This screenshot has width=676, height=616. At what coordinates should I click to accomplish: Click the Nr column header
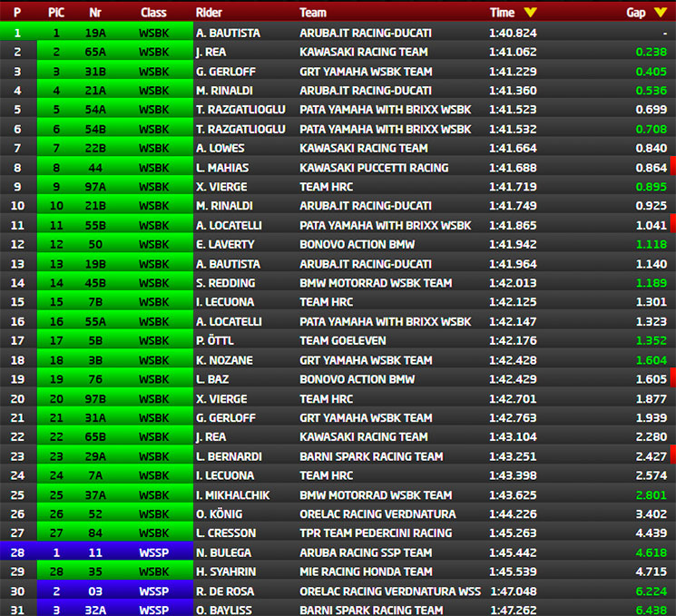[95, 13]
